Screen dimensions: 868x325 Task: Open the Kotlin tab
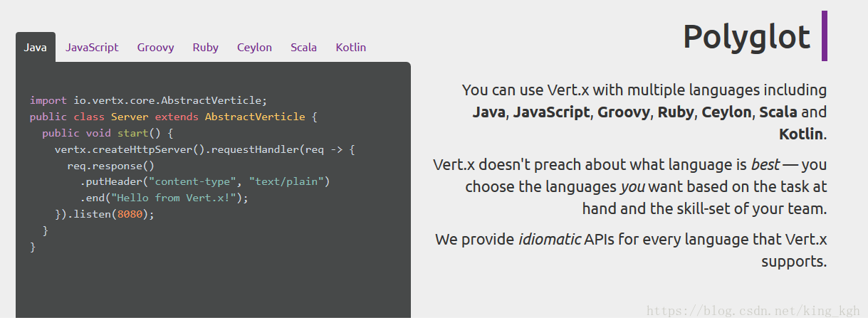(351, 48)
